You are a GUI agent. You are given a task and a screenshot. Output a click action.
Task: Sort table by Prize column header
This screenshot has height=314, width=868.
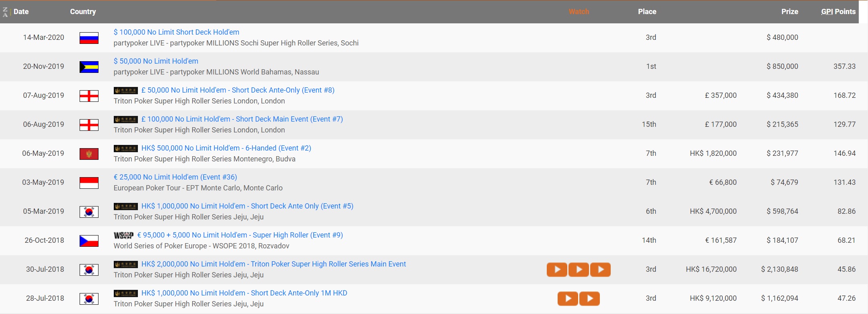click(x=789, y=12)
